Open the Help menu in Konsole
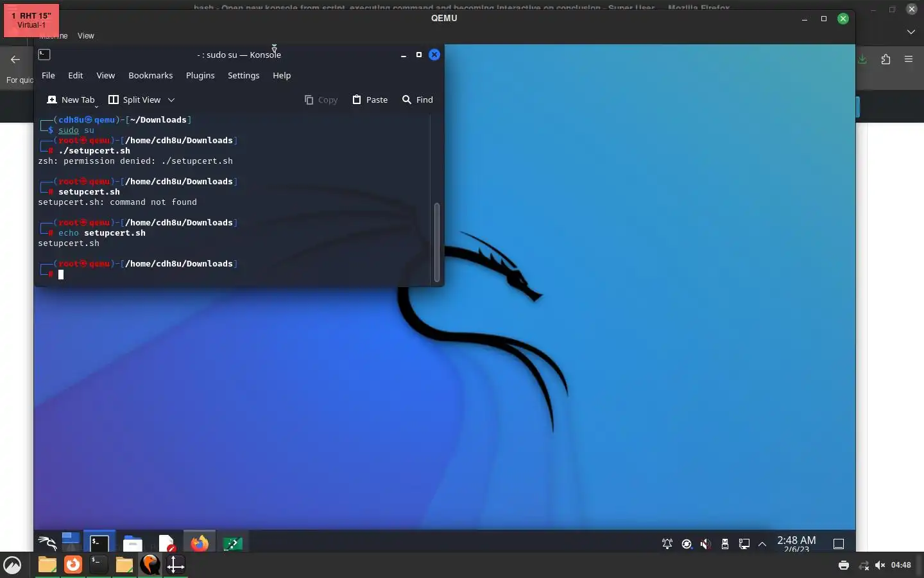The width and height of the screenshot is (924, 578). point(282,75)
